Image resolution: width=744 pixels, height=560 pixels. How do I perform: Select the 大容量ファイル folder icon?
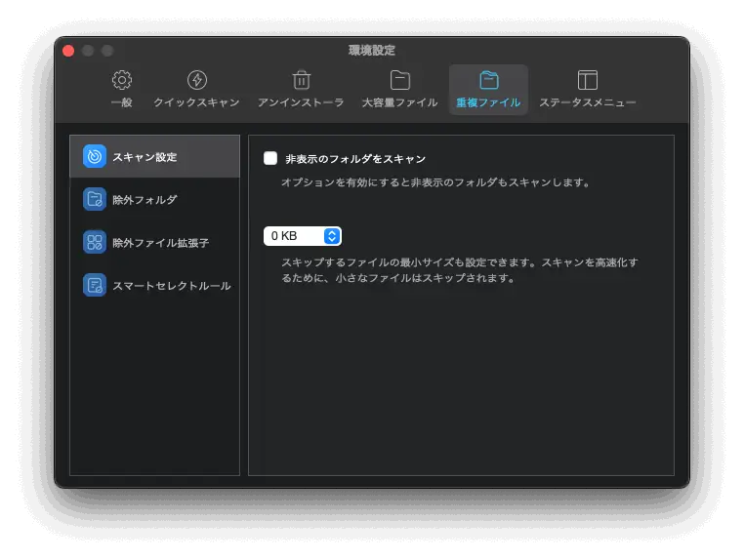(x=400, y=80)
